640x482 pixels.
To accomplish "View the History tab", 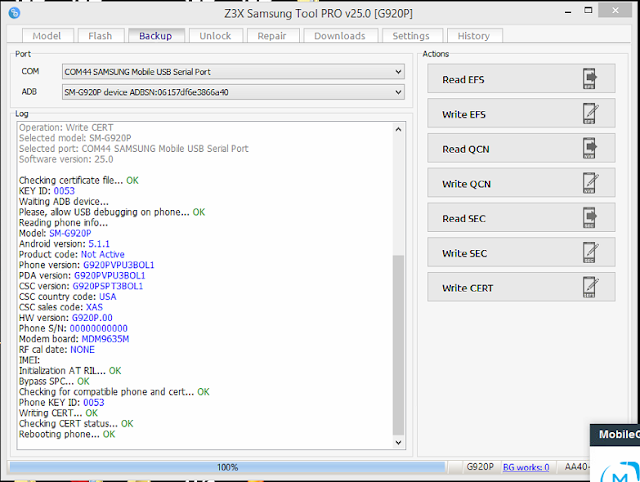I will (x=473, y=36).
